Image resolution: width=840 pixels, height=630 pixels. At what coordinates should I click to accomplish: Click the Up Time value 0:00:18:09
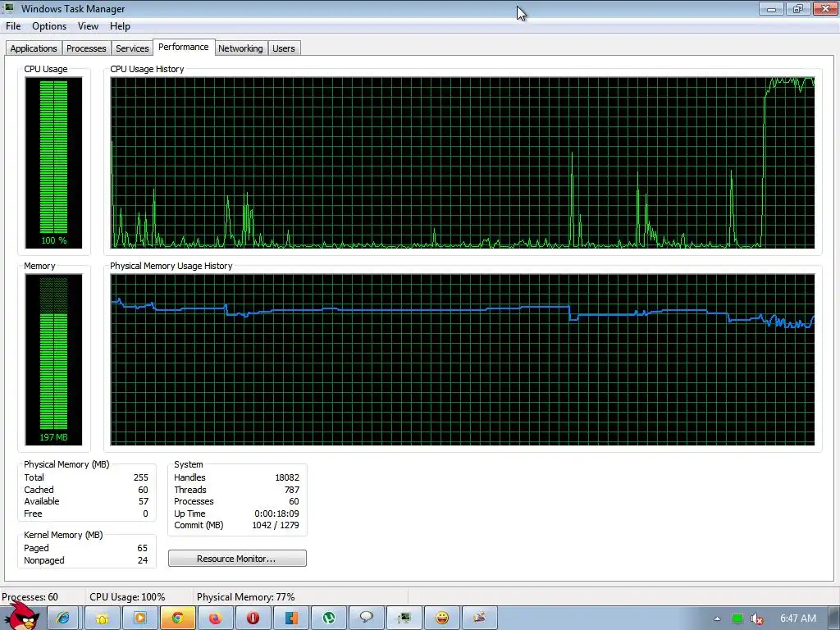277,514
